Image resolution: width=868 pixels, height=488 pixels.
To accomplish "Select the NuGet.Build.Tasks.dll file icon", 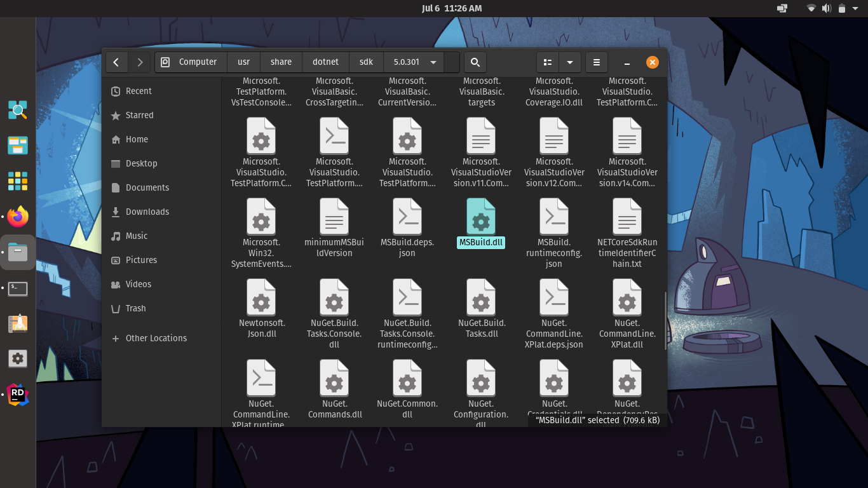I will click(x=481, y=297).
